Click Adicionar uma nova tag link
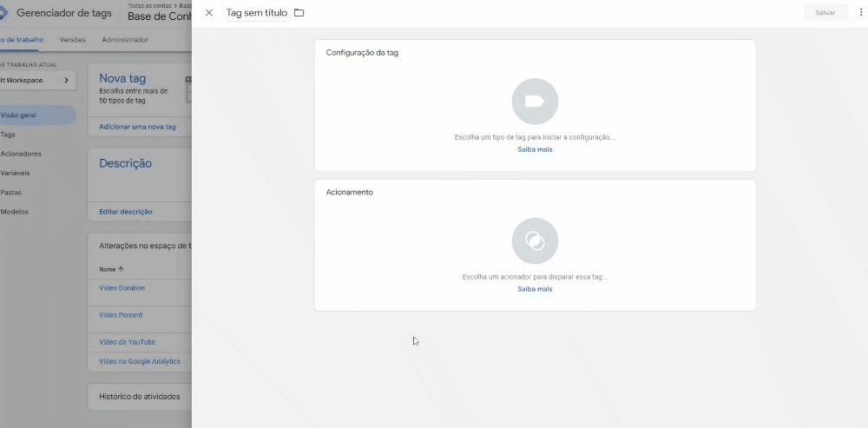Viewport: 868px width, 428px height. tap(137, 127)
